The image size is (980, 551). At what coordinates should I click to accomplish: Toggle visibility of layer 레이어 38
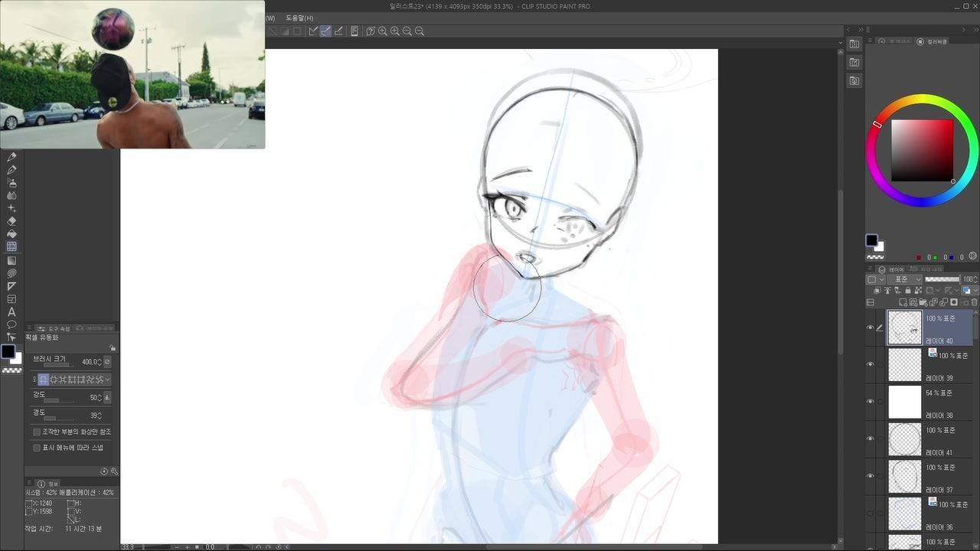point(870,401)
